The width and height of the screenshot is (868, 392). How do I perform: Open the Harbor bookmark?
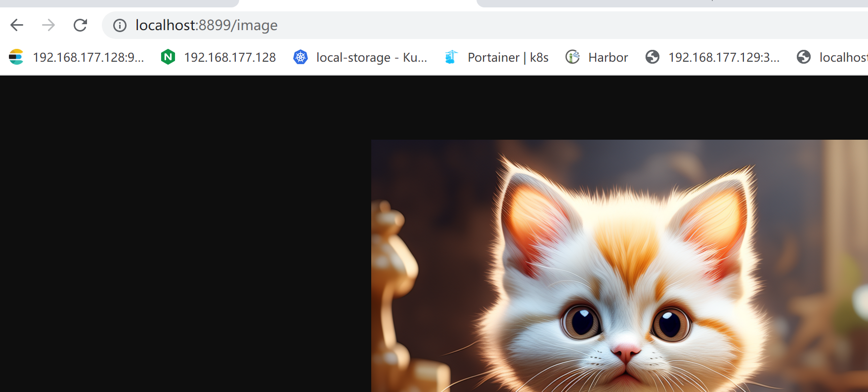click(x=597, y=57)
